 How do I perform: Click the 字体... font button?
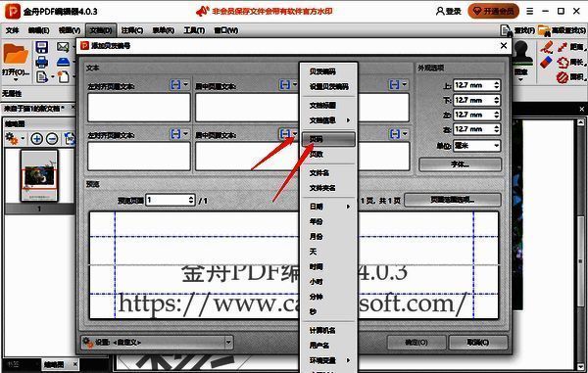click(461, 164)
